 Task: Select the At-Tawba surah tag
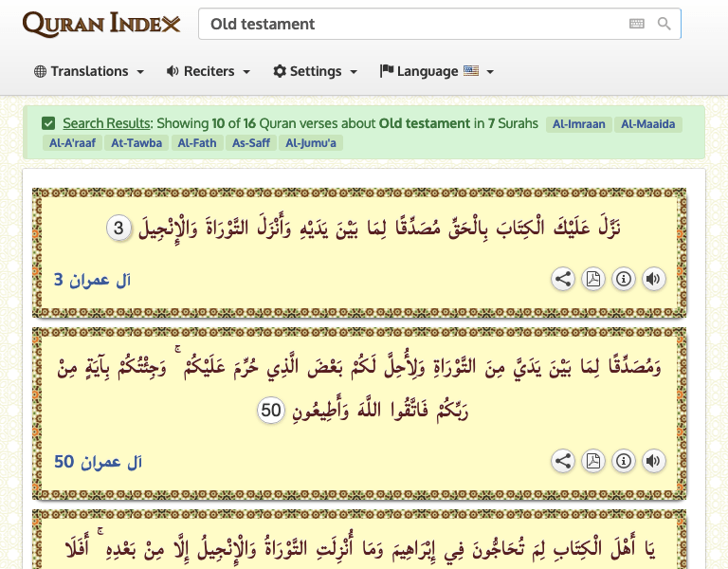pos(136,143)
